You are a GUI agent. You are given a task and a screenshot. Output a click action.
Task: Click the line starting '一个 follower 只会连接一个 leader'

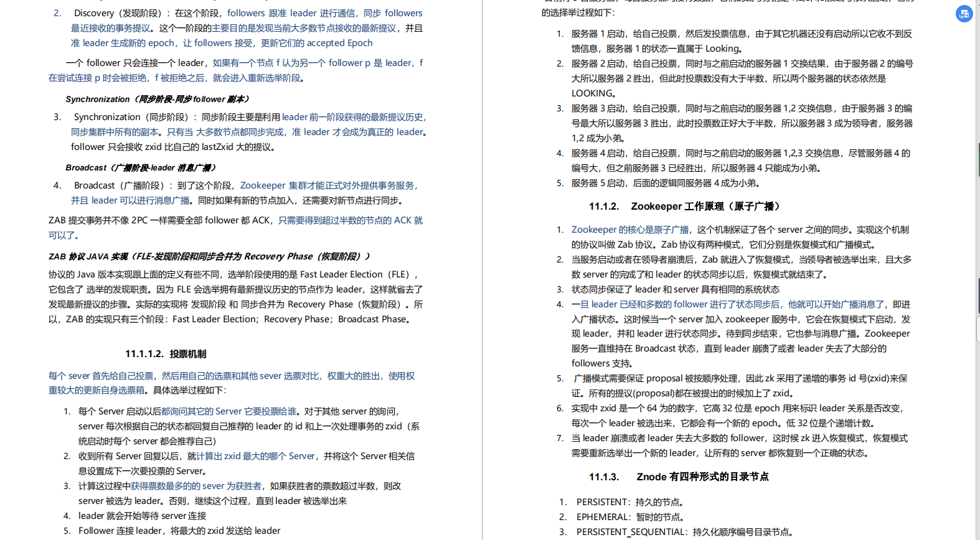pos(244,63)
